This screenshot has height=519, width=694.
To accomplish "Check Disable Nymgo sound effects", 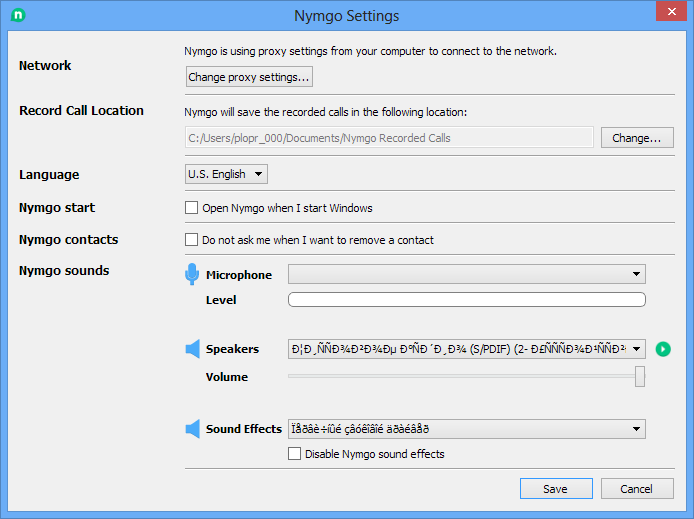I will (x=294, y=454).
